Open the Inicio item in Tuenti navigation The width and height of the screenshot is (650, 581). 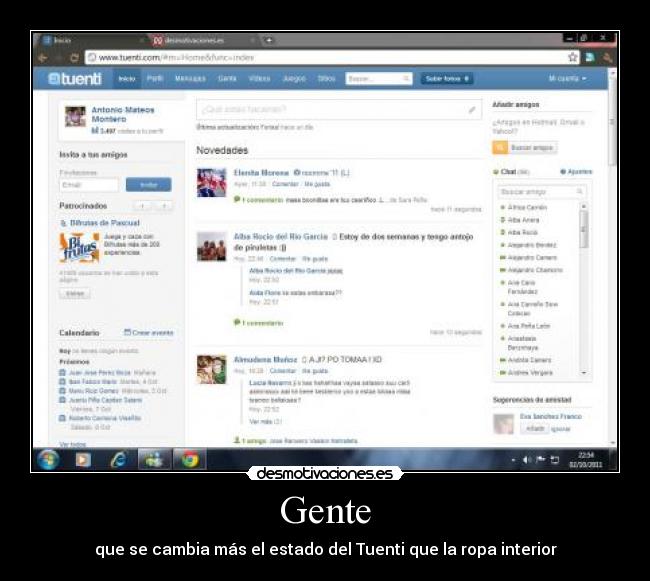click(127, 78)
